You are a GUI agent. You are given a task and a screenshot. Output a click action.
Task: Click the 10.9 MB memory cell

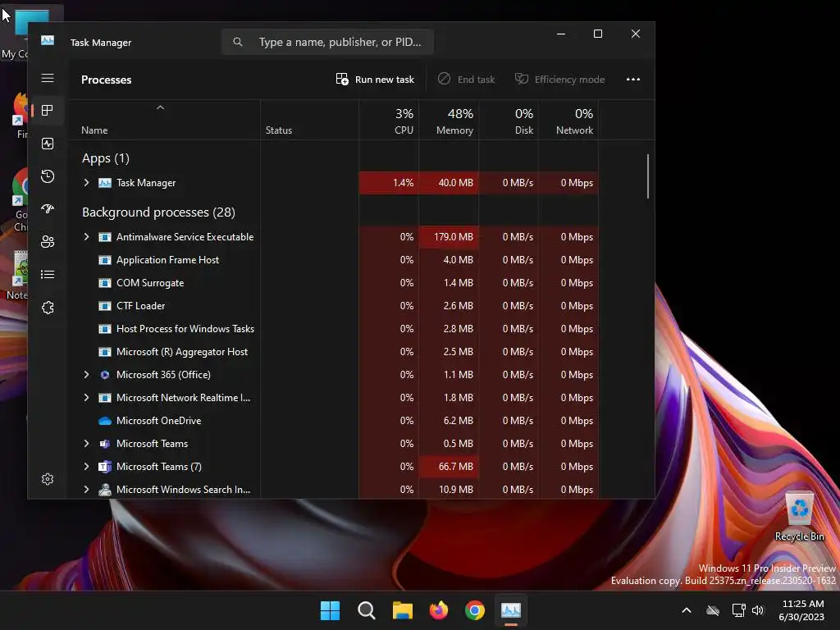[449, 489]
